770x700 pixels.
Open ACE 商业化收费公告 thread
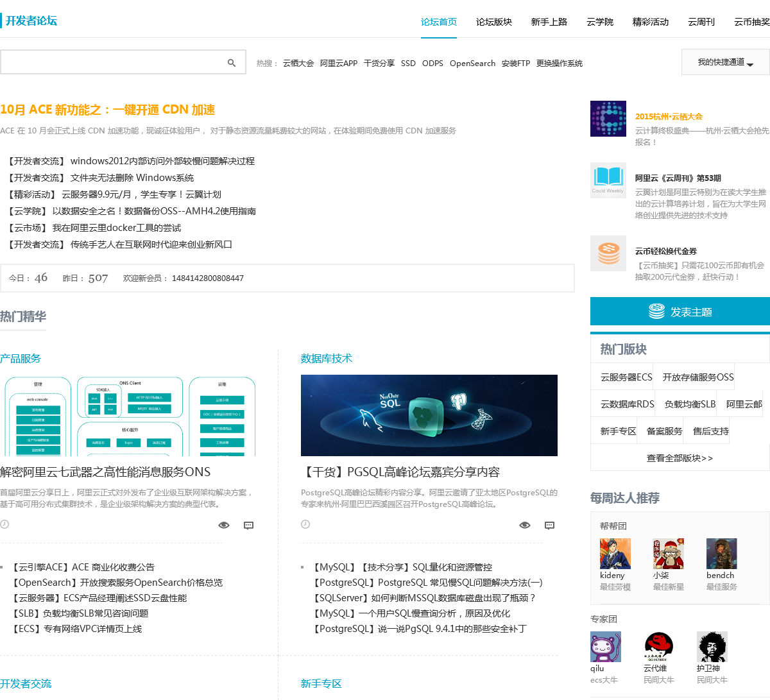pyautogui.click(x=113, y=567)
